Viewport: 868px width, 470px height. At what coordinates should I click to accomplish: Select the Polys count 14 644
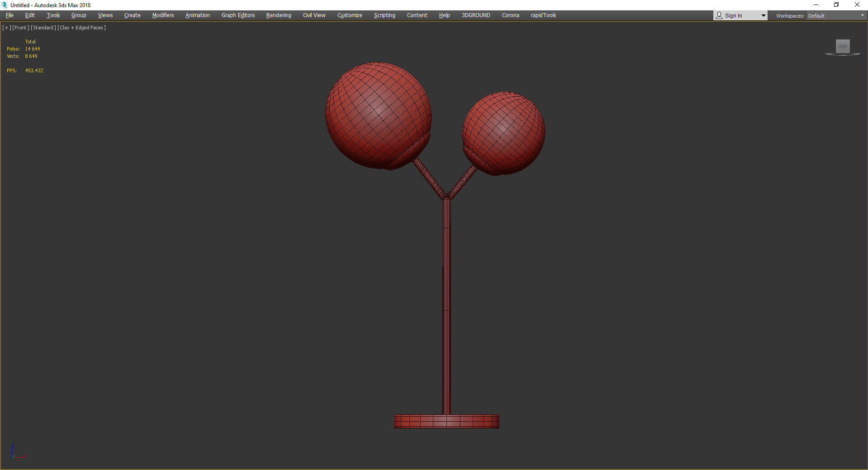coord(33,49)
